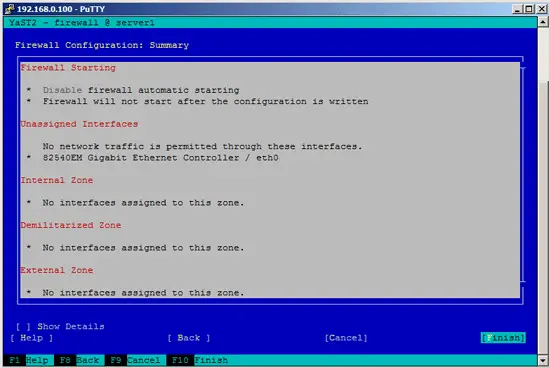
Task: Click the Internal Zone heading
Action: (x=57, y=180)
